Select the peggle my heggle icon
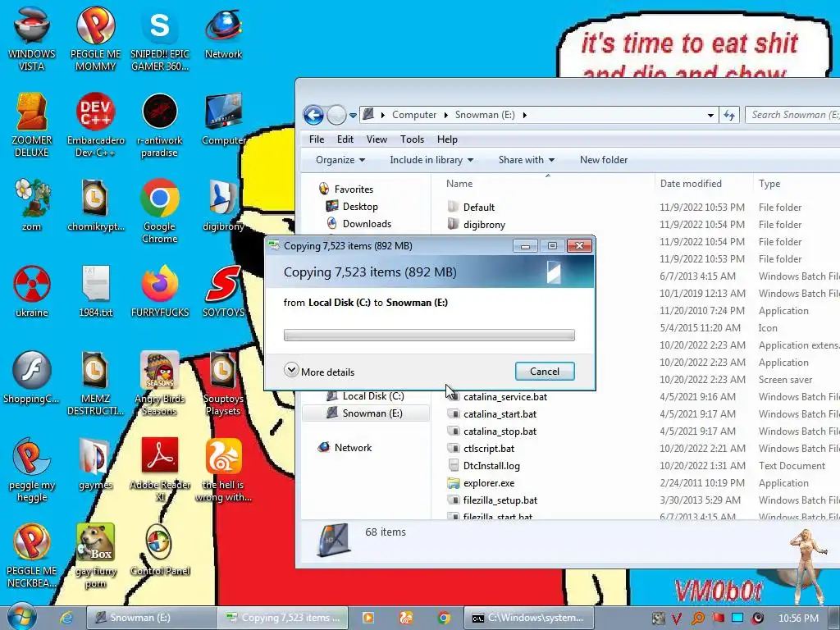 [x=32, y=469]
